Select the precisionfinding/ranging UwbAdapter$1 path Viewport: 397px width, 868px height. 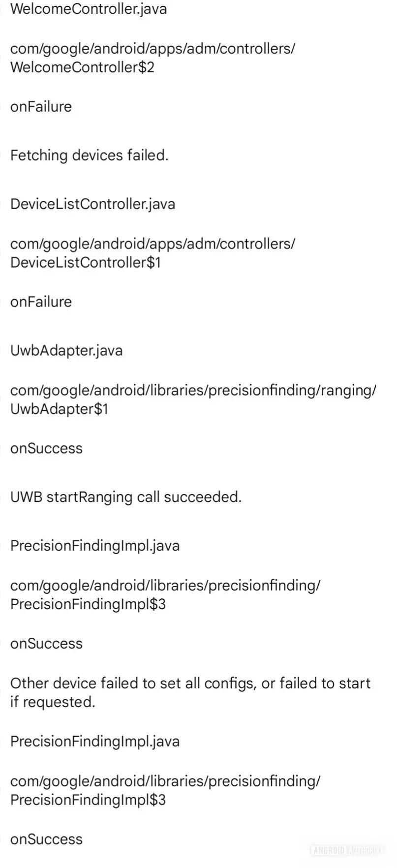[193, 399]
